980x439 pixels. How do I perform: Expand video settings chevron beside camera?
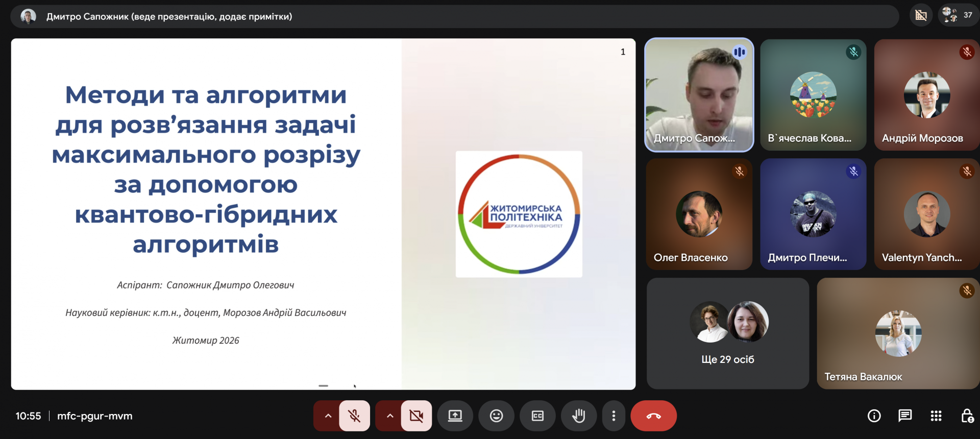tap(390, 416)
